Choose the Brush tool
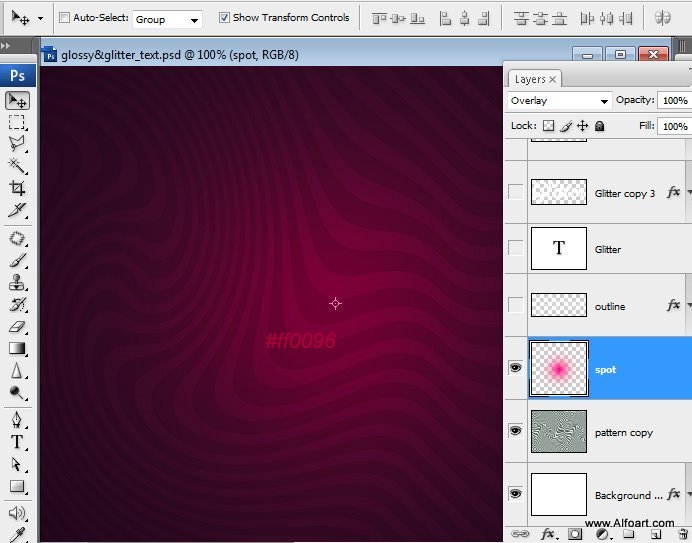Screen dimensions: 692x543 point(17,260)
